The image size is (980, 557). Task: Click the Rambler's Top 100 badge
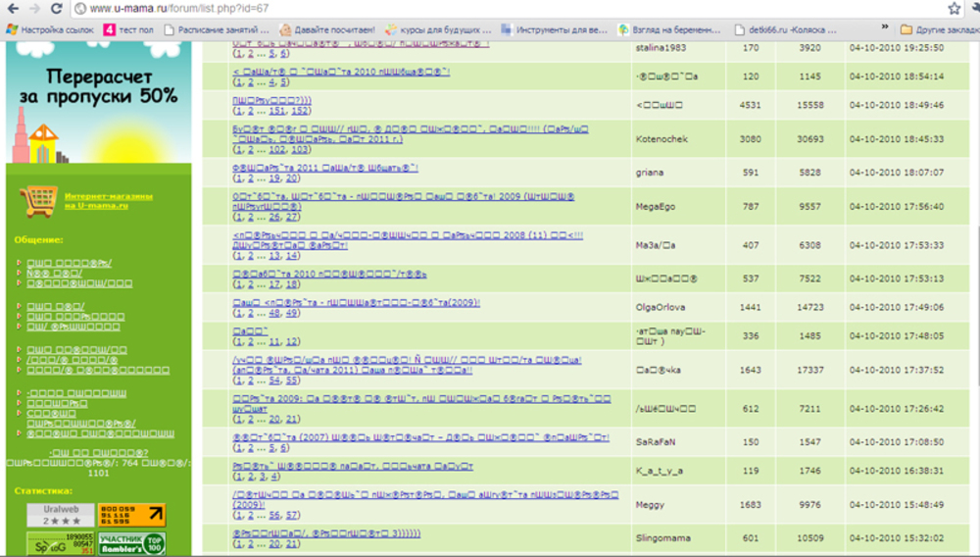(x=133, y=543)
